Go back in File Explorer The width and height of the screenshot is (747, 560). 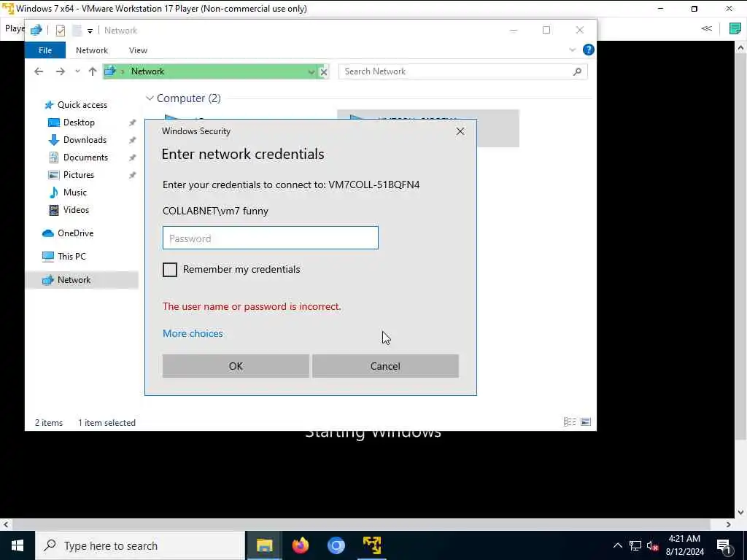39,71
